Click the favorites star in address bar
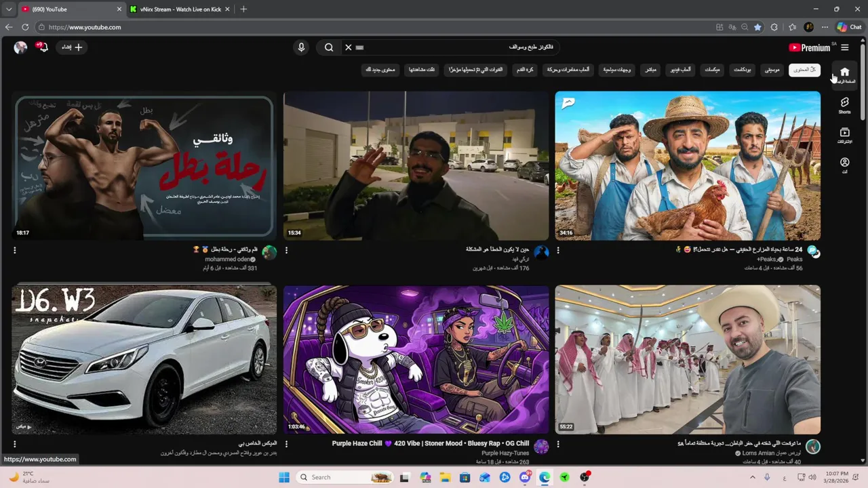This screenshot has width=868, height=488. click(x=757, y=27)
